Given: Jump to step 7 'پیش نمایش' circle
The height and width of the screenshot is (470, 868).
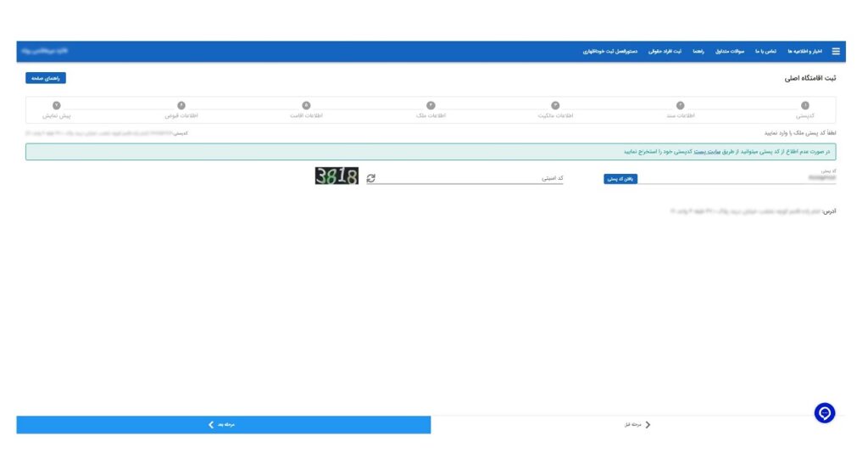Looking at the screenshot, I should click(x=57, y=105).
